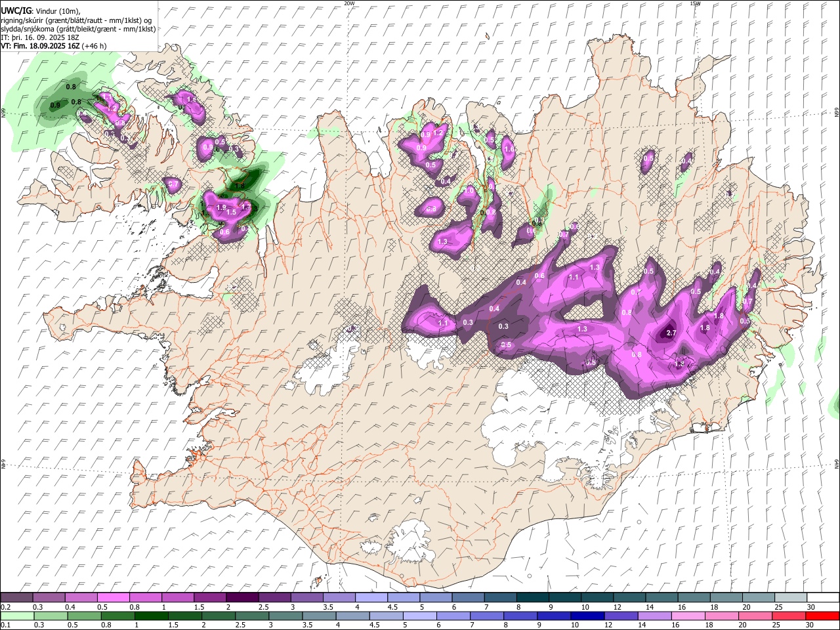Pick the 25–30 pale grey snow scale swatch
Screen dimensions: 840x630
click(791, 598)
